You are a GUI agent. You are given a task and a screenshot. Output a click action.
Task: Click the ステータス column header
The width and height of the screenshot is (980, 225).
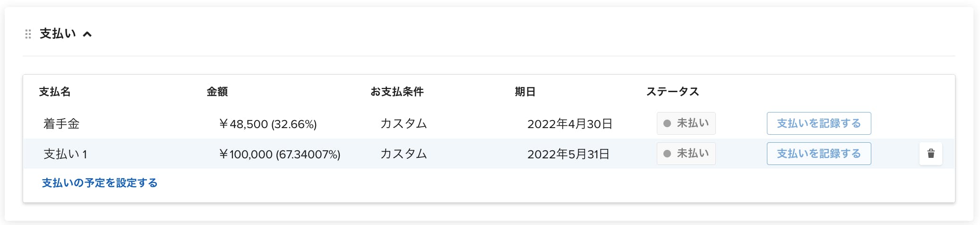tap(673, 92)
